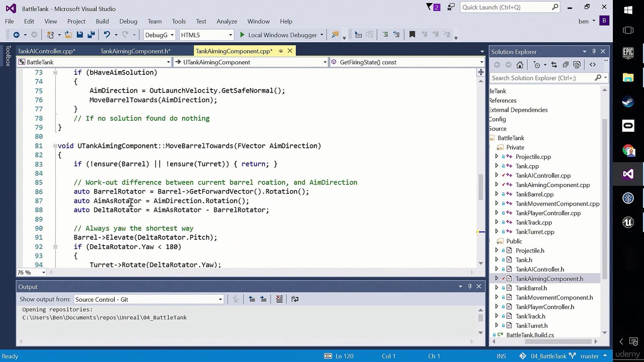Expand Tank.cpp node in Solution Explorer
The height and width of the screenshot is (362, 644).
pyautogui.click(x=497, y=166)
